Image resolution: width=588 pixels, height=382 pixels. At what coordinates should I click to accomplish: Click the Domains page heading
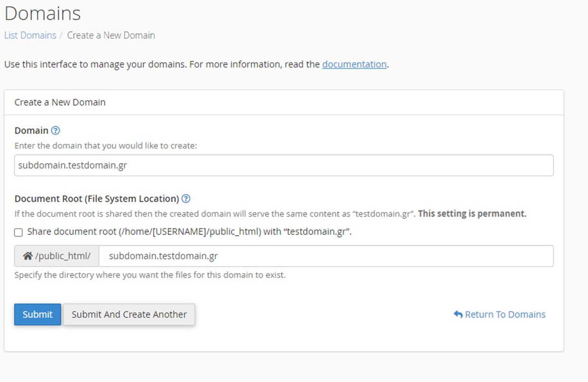tap(43, 13)
